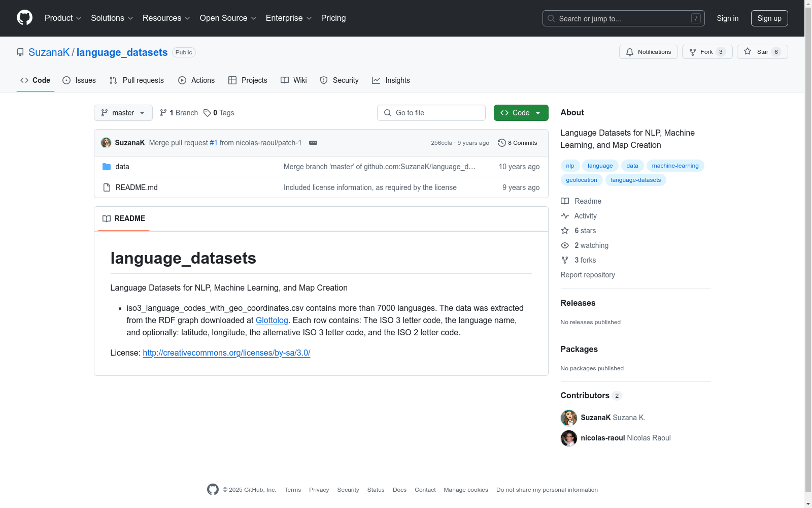
Task: Click the branch icon beside 1 Branch
Action: pyautogui.click(x=163, y=113)
